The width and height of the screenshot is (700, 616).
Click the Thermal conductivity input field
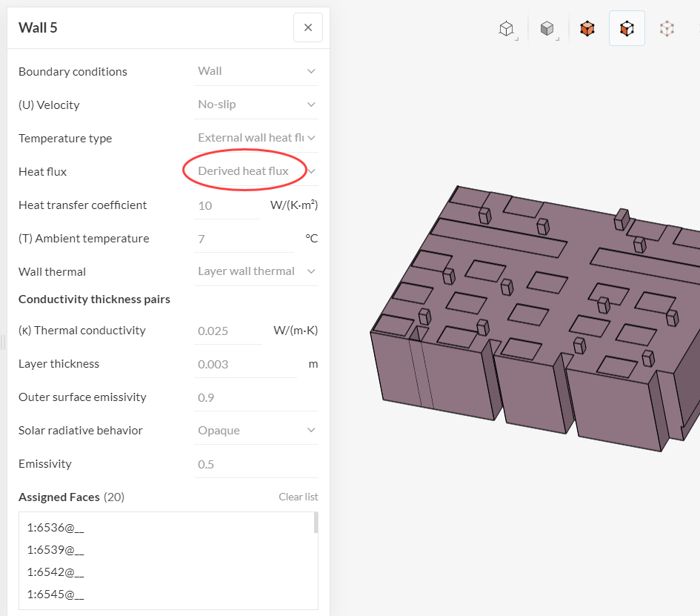click(228, 331)
